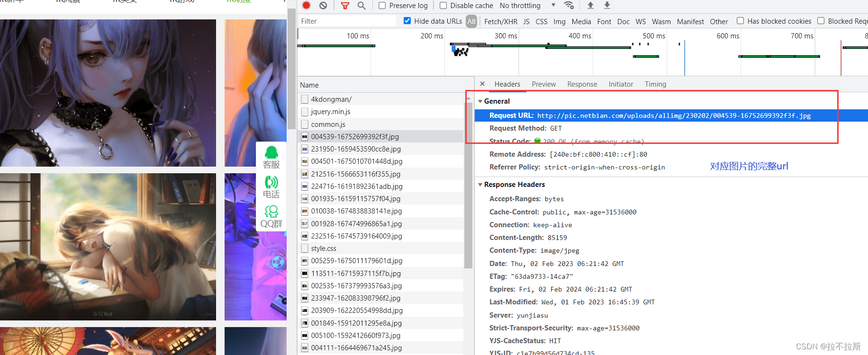Viewport: 868px width, 355px height.
Task: Check Has blocked cookies checkbox
Action: tap(740, 21)
